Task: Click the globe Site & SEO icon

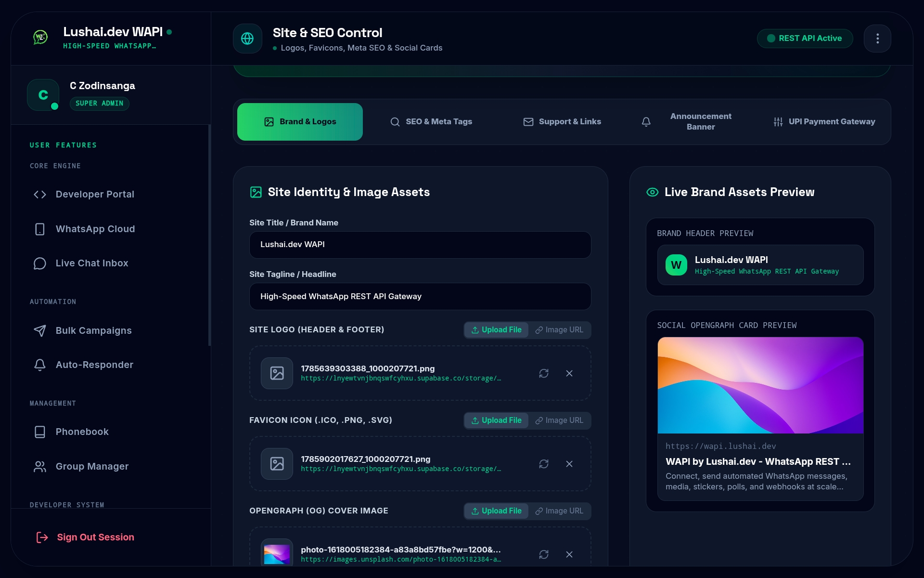Action: 247,39
